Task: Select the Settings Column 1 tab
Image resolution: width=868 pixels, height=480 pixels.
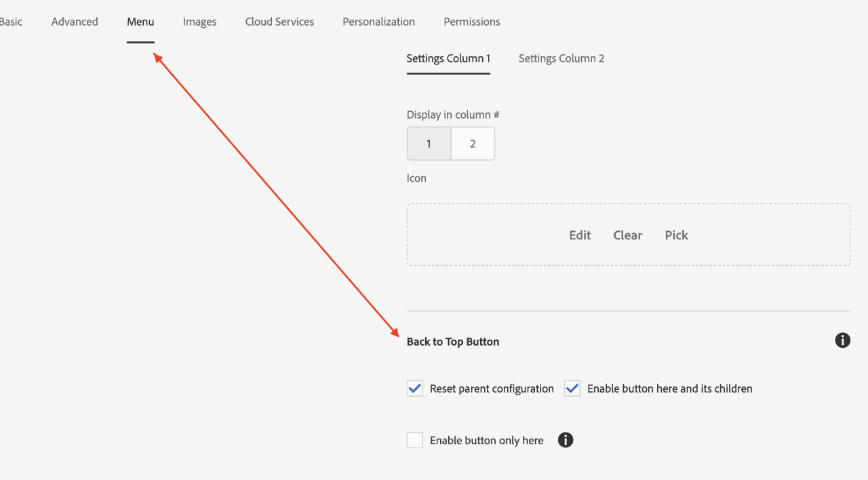Action: [x=448, y=58]
